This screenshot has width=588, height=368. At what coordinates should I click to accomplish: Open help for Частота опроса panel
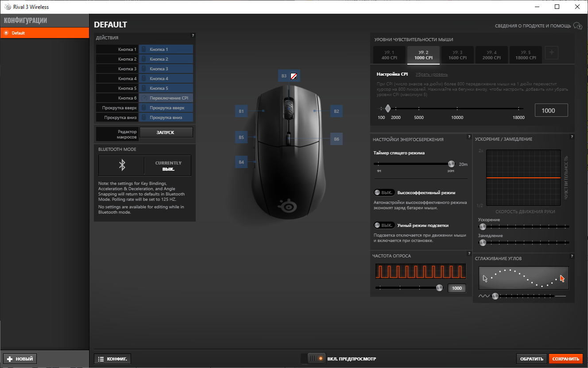[x=469, y=253]
